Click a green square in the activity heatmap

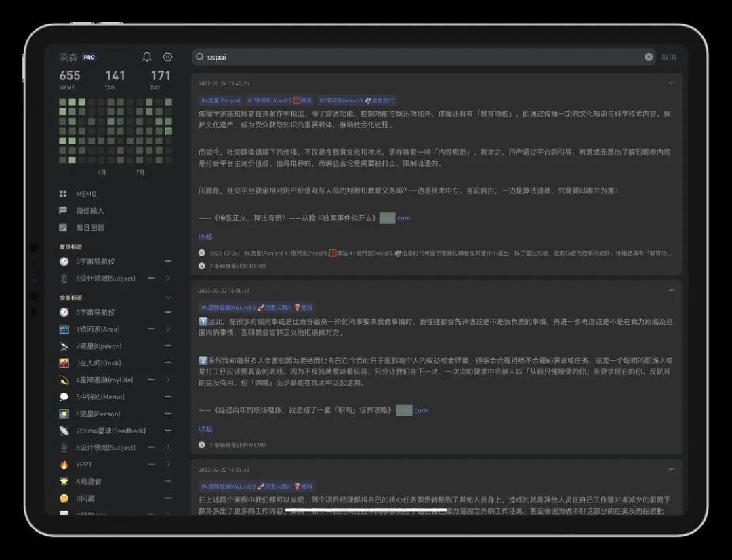pyautogui.click(x=73, y=101)
